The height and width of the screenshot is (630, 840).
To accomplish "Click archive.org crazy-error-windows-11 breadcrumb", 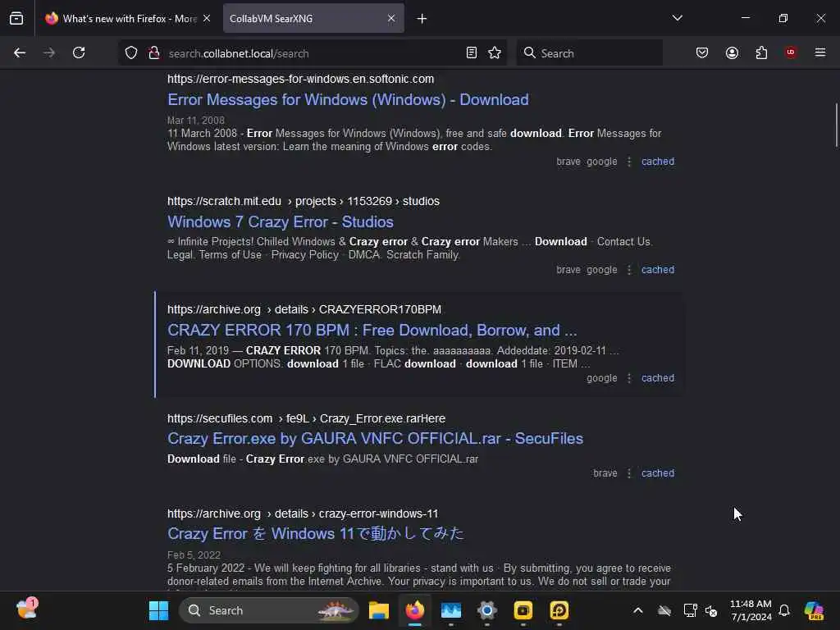I will click(303, 514).
